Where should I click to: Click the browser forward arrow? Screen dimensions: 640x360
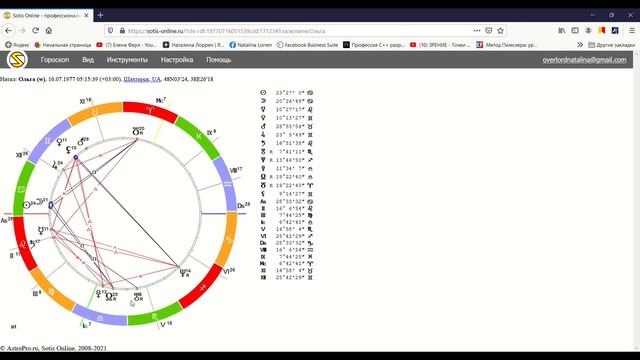coord(22,31)
